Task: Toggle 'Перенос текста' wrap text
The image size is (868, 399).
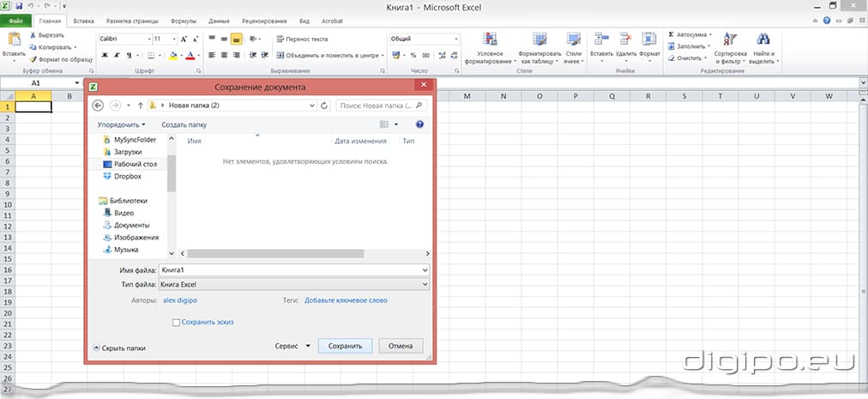Action: (x=302, y=39)
